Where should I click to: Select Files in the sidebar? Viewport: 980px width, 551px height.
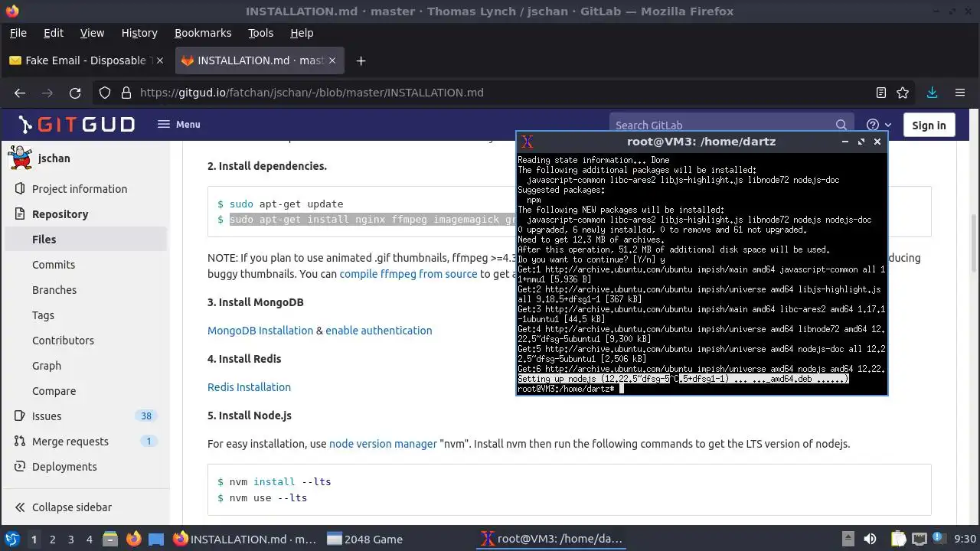(x=86, y=240)
